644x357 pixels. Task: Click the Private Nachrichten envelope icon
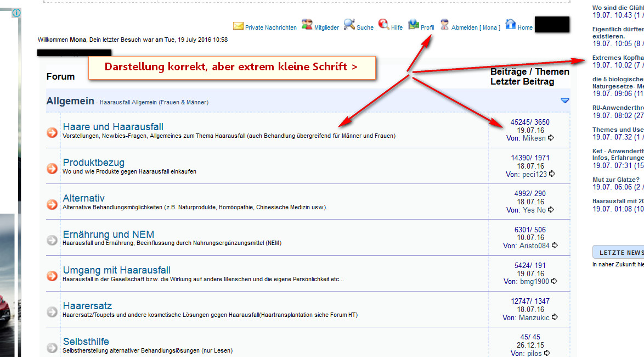238,26
